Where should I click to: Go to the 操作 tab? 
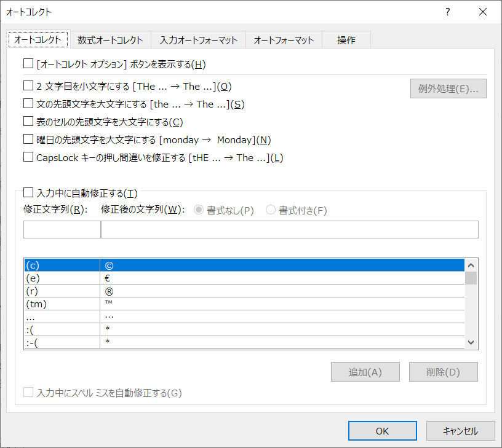pos(346,40)
